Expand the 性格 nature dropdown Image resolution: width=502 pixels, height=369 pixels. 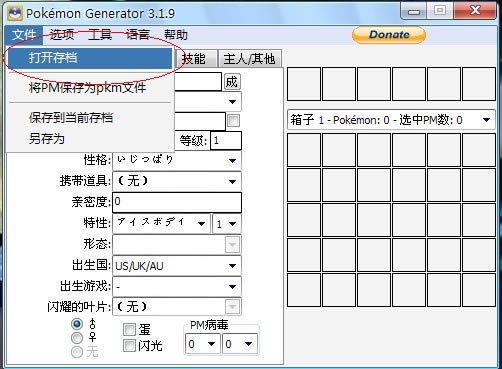point(177,160)
